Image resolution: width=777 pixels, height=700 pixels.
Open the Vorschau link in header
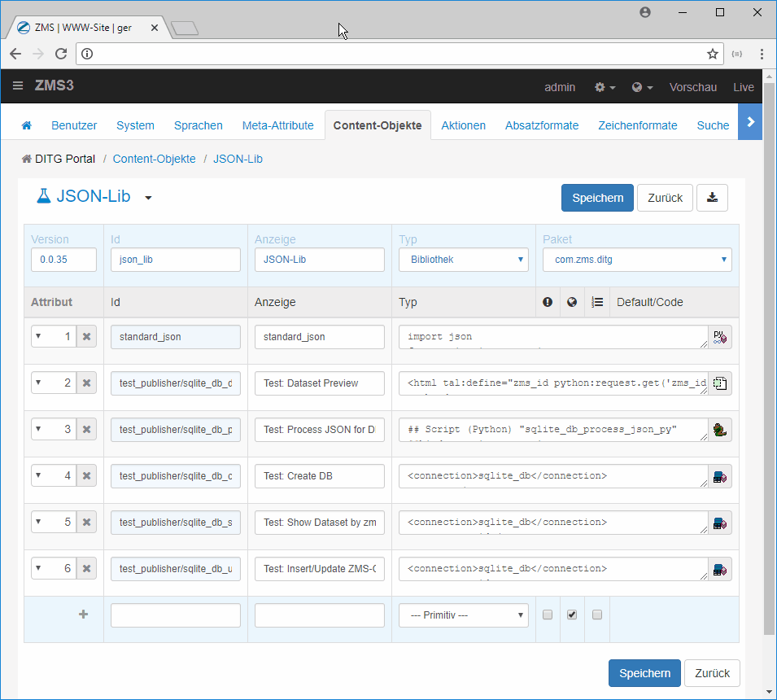tap(692, 87)
